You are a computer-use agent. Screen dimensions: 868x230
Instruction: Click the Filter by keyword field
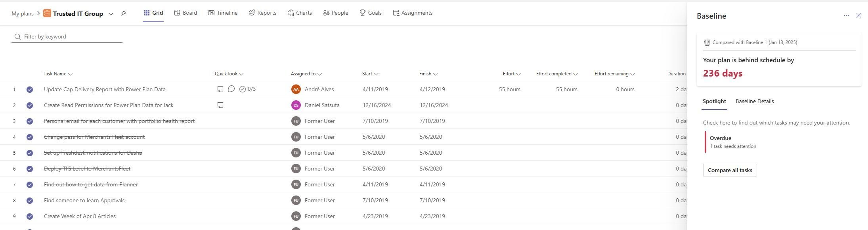[x=71, y=36]
